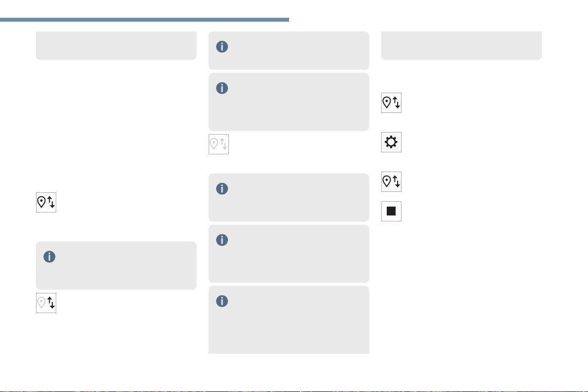
Task: Click the info icon in the fourth middle-column note box
Action: coord(222,240)
